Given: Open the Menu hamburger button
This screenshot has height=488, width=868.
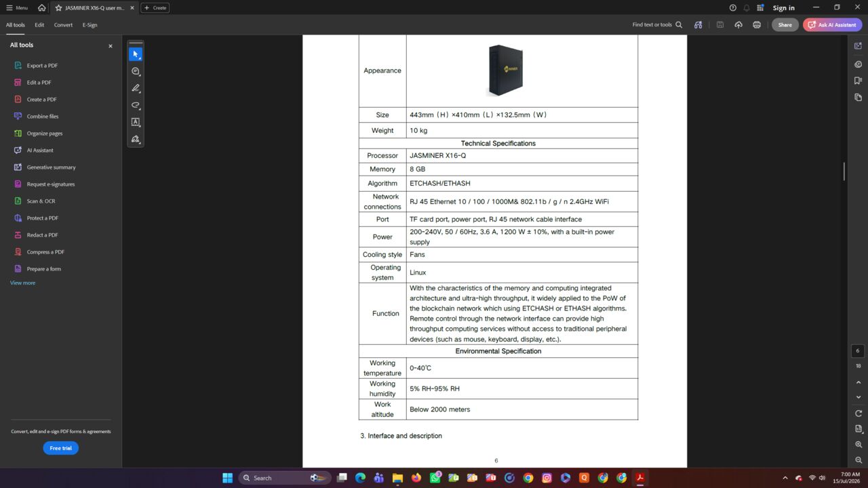Looking at the screenshot, I should (x=17, y=8).
